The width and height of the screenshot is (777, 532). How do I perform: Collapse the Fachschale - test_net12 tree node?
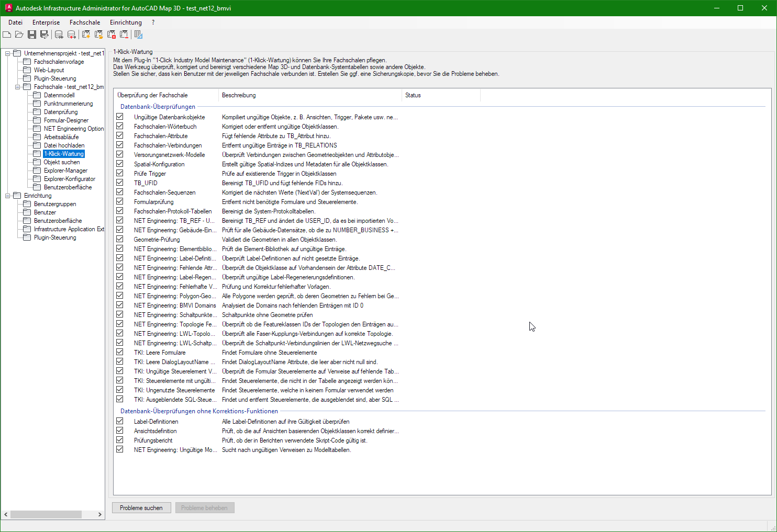tap(18, 87)
